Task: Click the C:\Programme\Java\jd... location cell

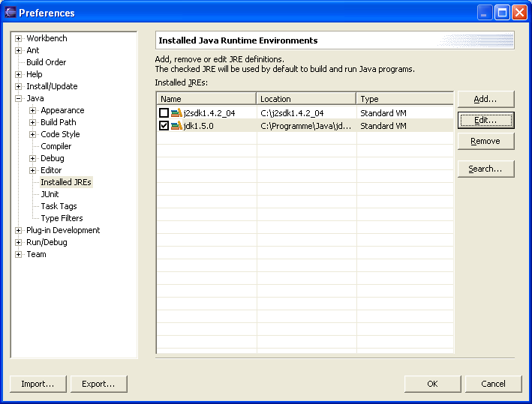Action: click(305, 126)
